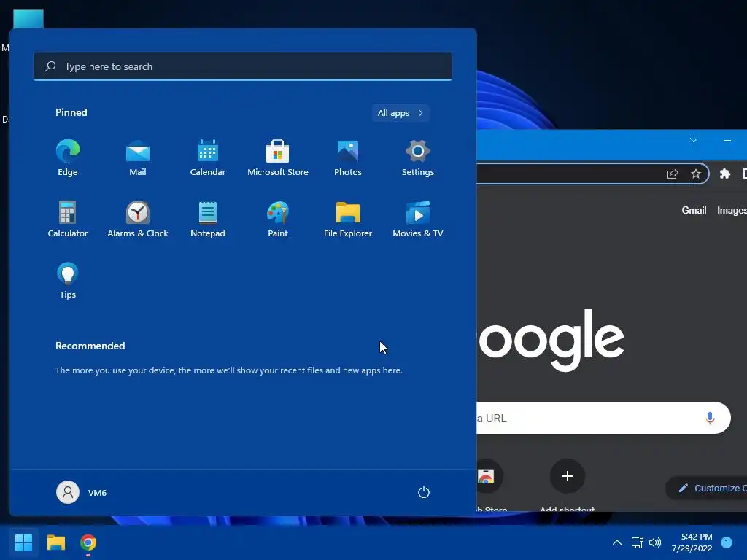Open the Tips app

coord(68,281)
